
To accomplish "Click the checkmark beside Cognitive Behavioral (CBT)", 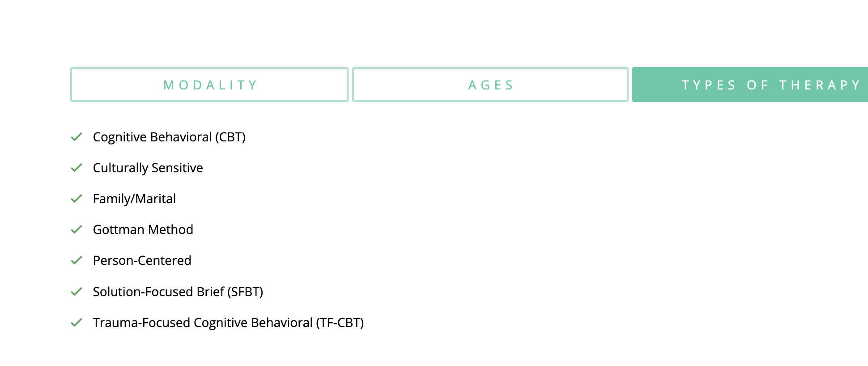I will pyautogui.click(x=77, y=137).
